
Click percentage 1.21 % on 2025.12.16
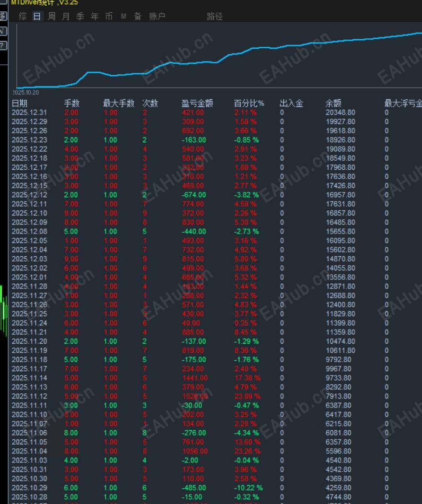(246, 176)
